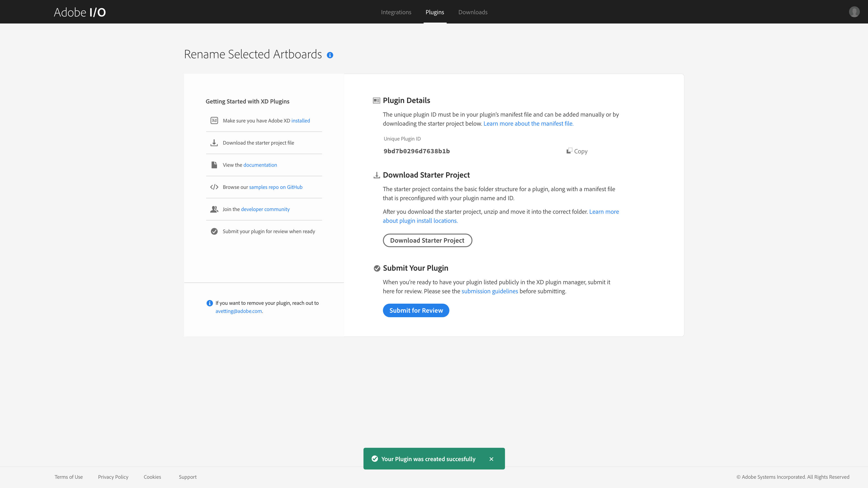Open the plugin install locations link

[420, 221]
